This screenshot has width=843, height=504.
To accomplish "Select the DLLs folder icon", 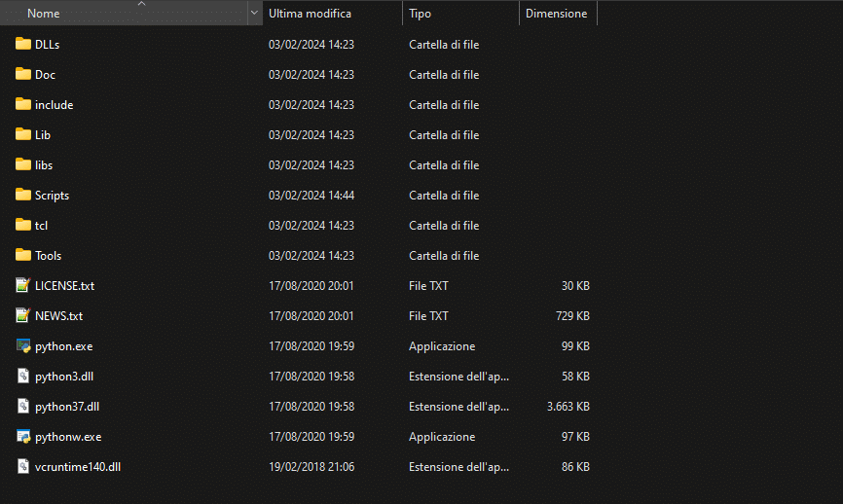I will pos(23,44).
